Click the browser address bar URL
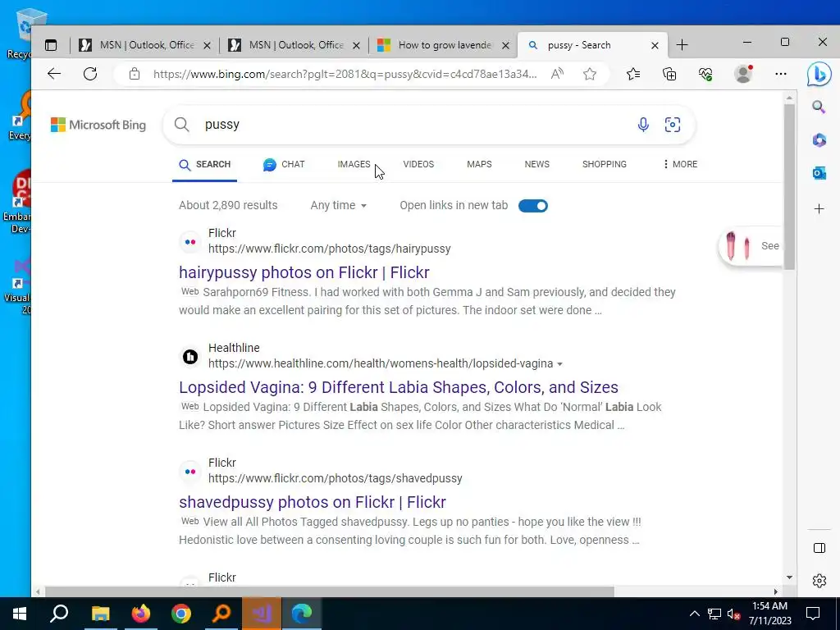The image size is (840, 630). point(345,74)
